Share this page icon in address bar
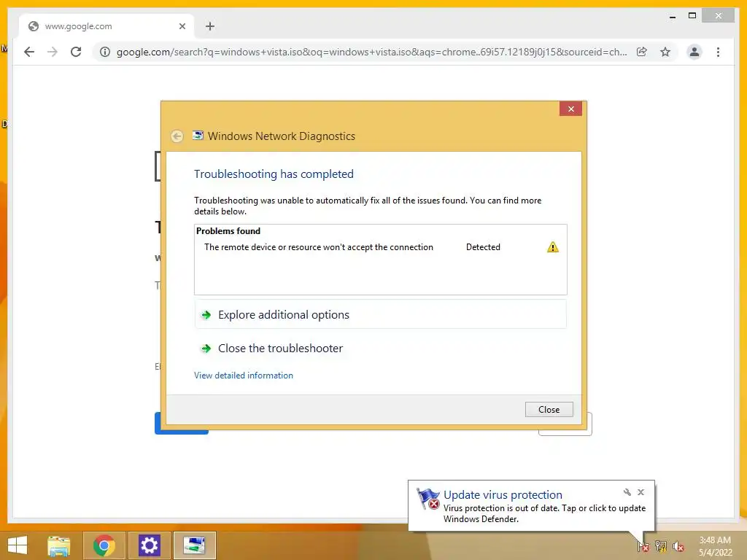Image resolution: width=747 pixels, height=560 pixels. click(x=642, y=52)
